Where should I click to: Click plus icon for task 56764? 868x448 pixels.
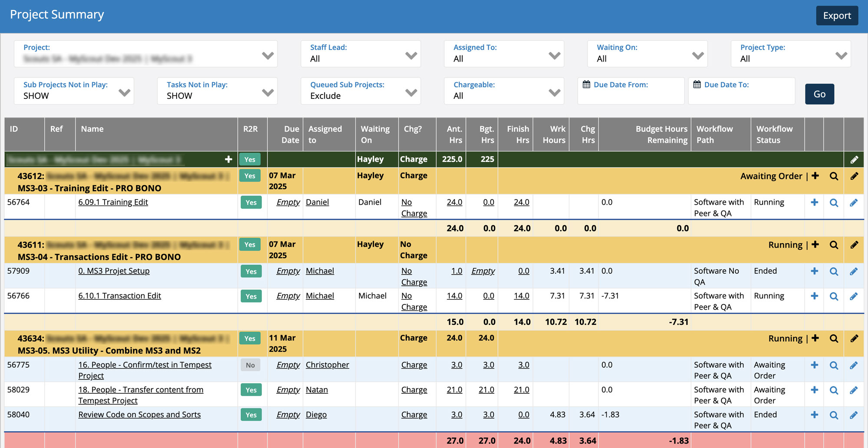(814, 203)
